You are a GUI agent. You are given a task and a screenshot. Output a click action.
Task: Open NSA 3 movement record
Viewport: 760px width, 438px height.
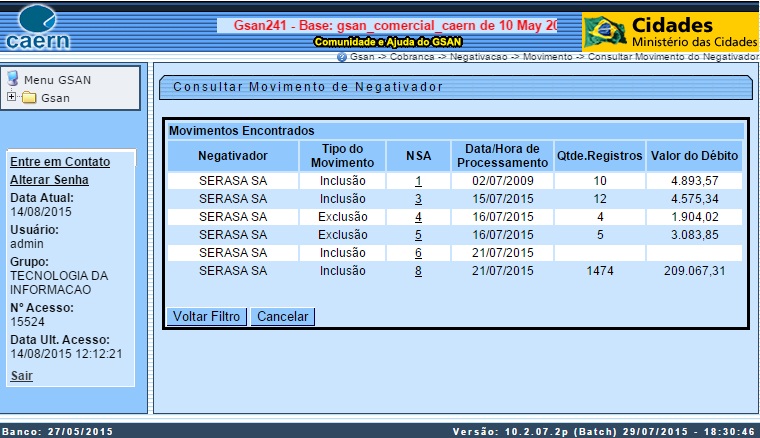pyautogui.click(x=418, y=199)
